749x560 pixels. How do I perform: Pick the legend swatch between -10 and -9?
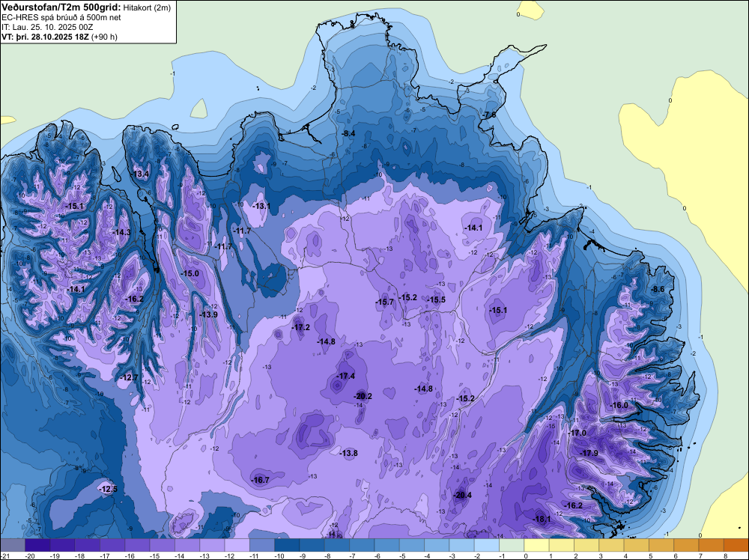pos(287,546)
